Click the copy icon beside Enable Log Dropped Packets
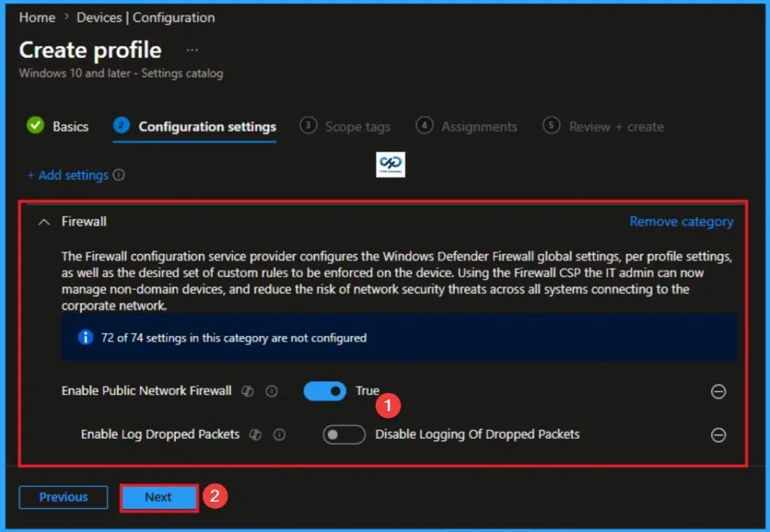 coord(256,434)
